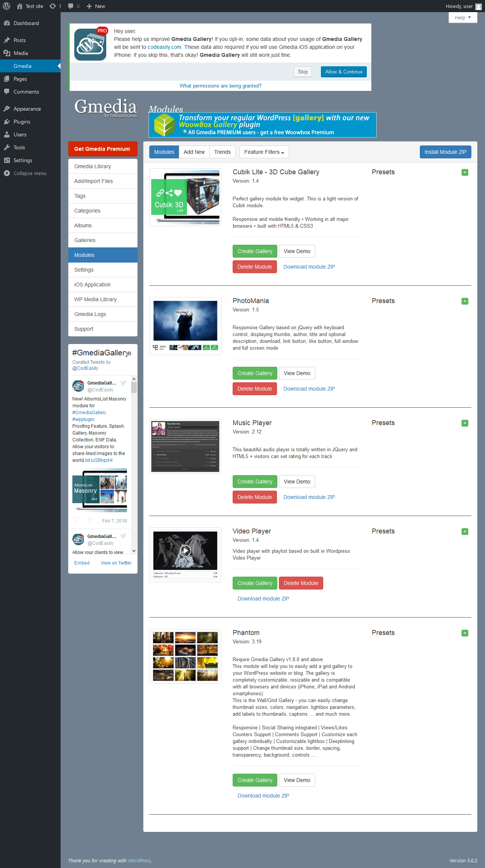Click the New plus icon in admin bar

coord(89,6)
